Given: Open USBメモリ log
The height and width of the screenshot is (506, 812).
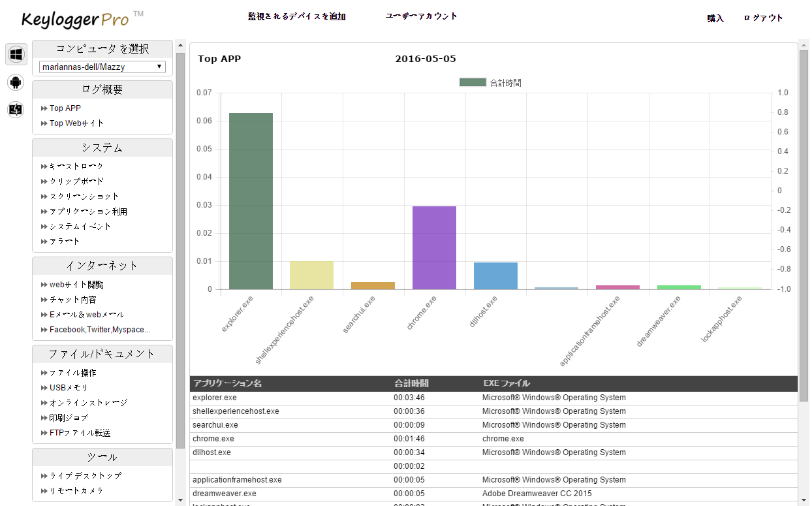Looking at the screenshot, I should [x=69, y=388].
